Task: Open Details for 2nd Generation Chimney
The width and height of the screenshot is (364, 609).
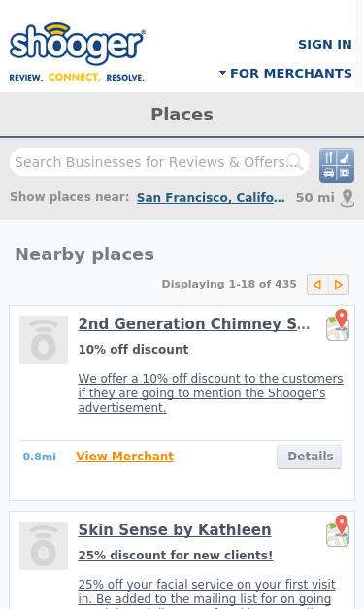Action: coord(310,457)
